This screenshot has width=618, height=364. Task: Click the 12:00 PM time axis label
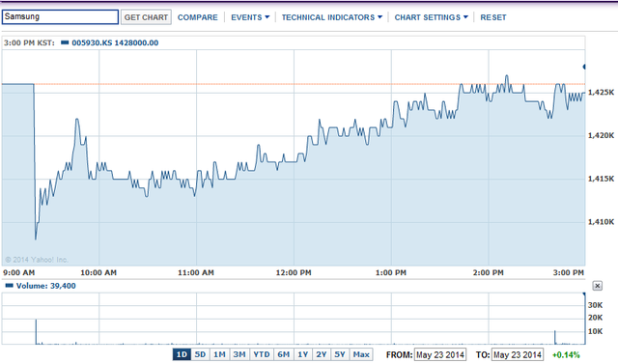[x=294, y=272]
